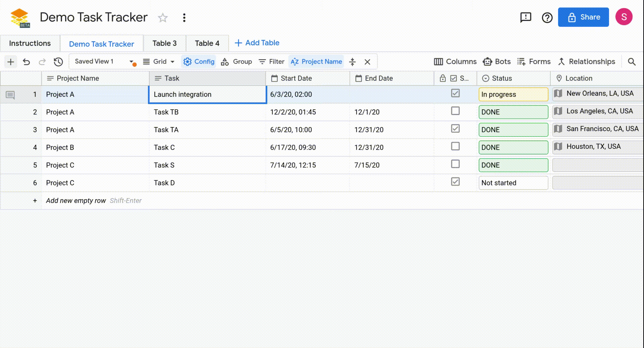The image size is (644, 348).
Task: Open the three-dot more options menu
Action: tap(184, 17)
